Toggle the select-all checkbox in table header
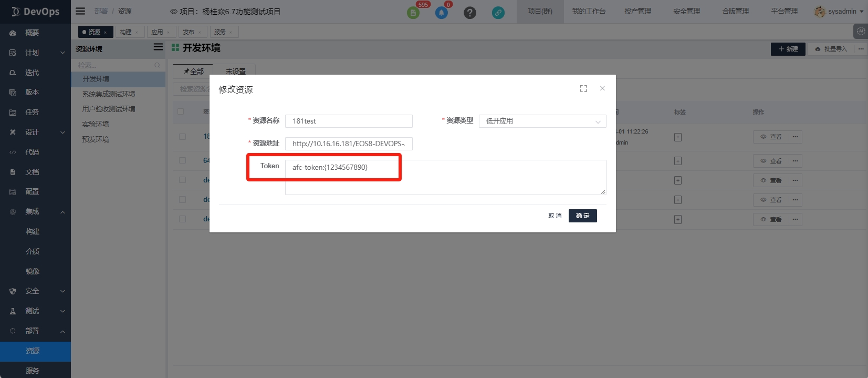Viewport: 868px width, 378px height. (181, 111)
